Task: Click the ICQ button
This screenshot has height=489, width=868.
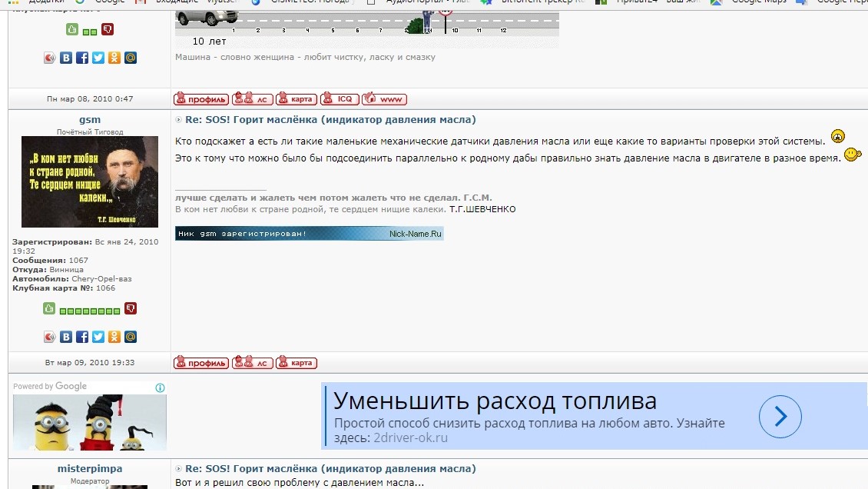Action: click(340, 99)
